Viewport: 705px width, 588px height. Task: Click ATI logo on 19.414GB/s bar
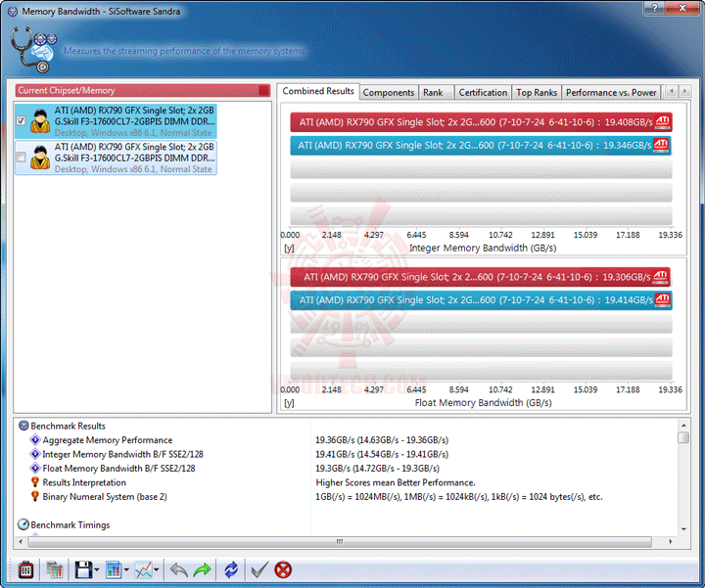click(x=663, y=299)
